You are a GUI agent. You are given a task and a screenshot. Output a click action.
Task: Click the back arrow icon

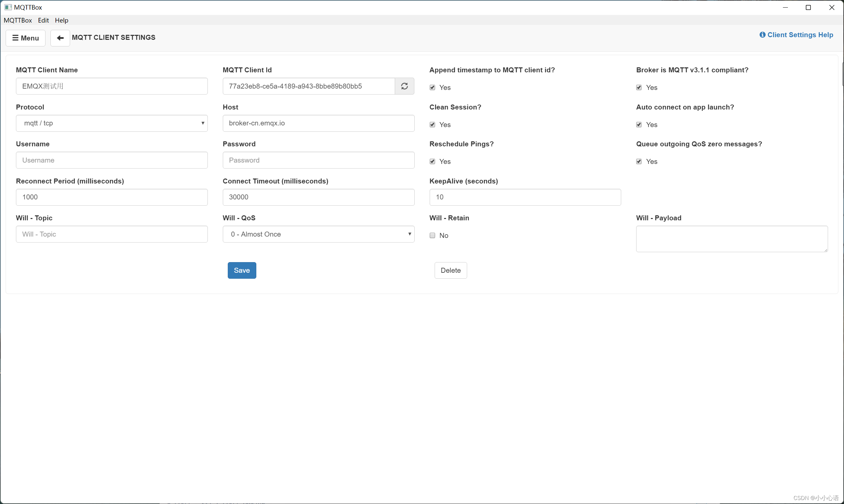click(60, 38)
